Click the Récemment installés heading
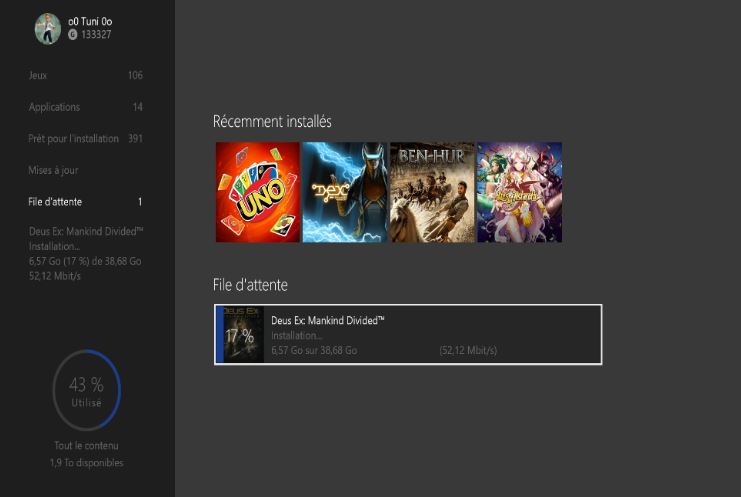 (272, 121)
